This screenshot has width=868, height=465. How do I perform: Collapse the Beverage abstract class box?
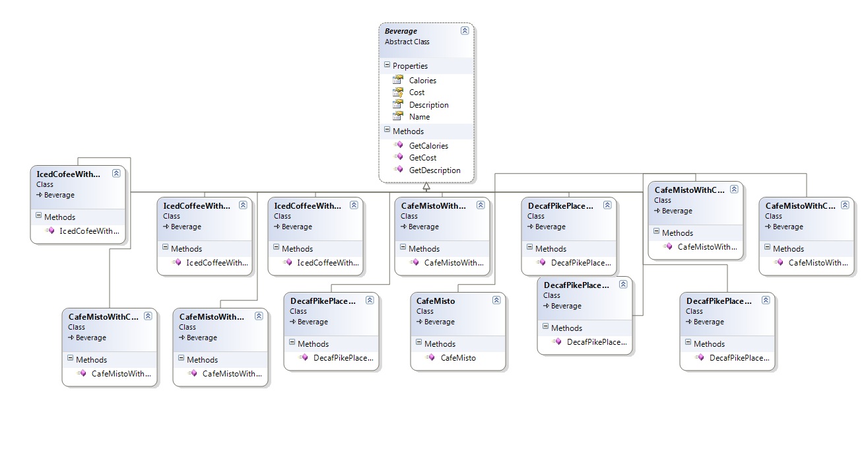point(465,31)
